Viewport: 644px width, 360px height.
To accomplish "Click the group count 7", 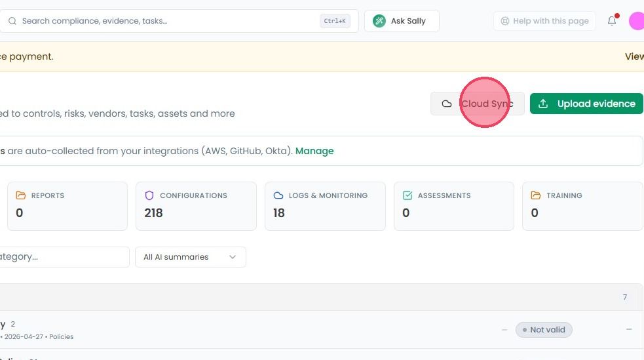I will click(625, 297).
